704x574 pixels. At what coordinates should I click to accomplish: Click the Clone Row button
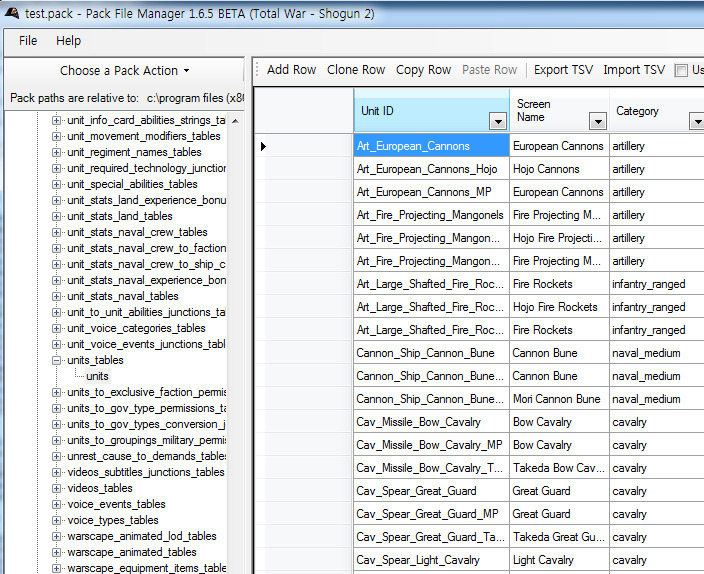(x=356, y=70)
